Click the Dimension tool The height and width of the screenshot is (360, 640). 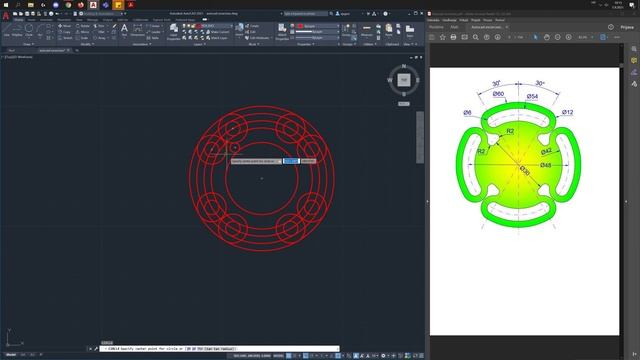pos(138,30)
